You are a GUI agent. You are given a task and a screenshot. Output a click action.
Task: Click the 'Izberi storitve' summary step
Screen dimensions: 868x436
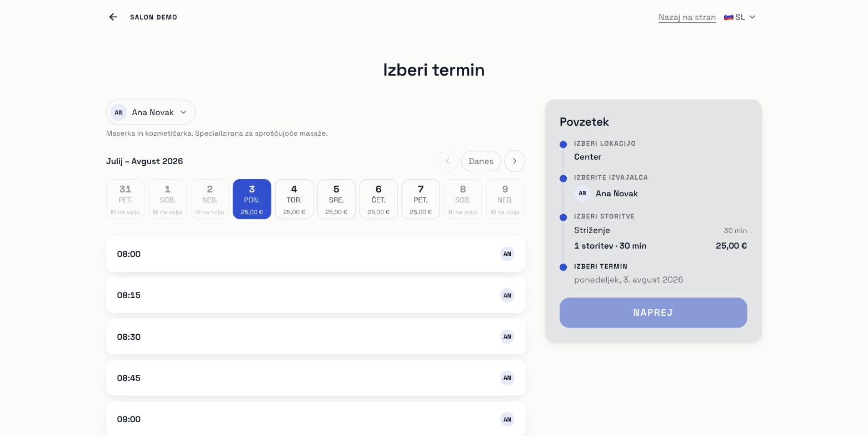[x=604, y=216]
